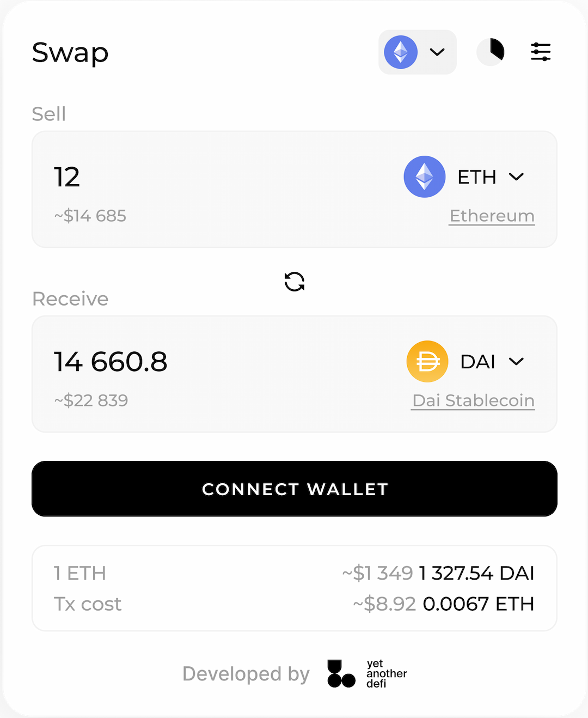Click the swap direction arrows icon
This screenshot has height=718, width=588.
pos(295,282)
